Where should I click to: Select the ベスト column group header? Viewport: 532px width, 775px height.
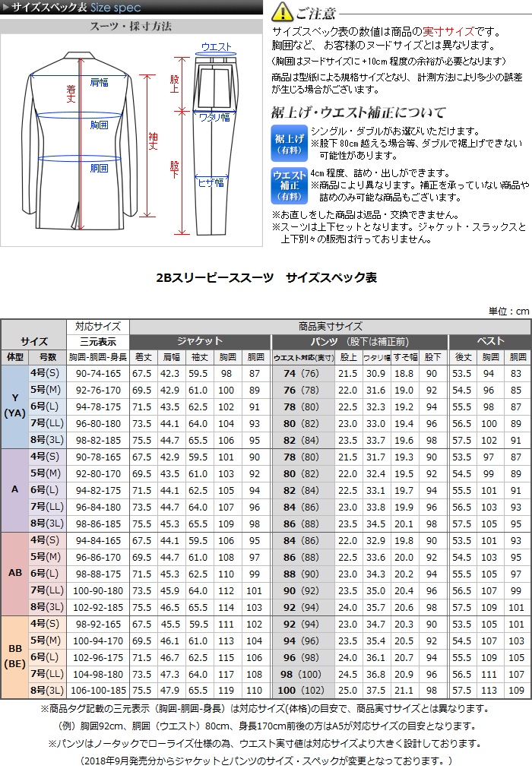pos(489,341)
